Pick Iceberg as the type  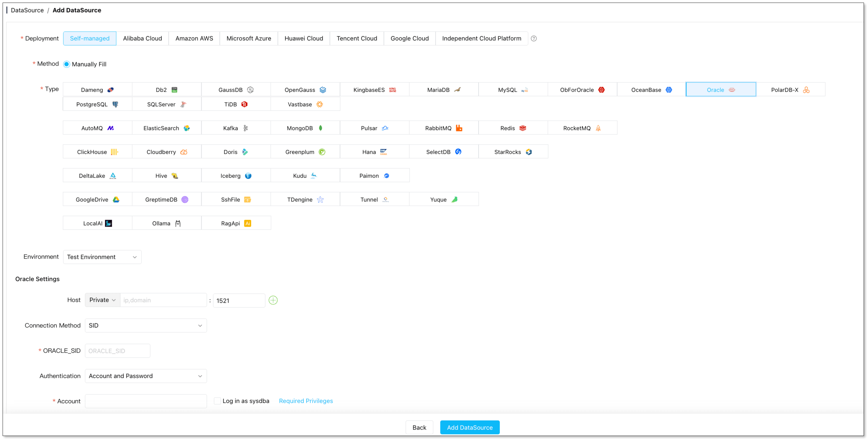coord(236,175)
